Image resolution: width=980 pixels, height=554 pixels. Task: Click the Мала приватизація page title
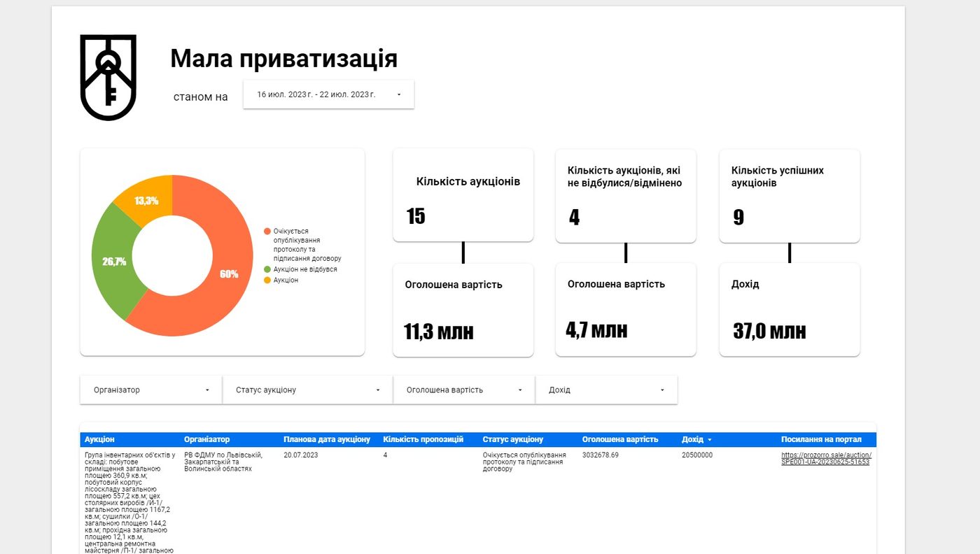(284, 59)
